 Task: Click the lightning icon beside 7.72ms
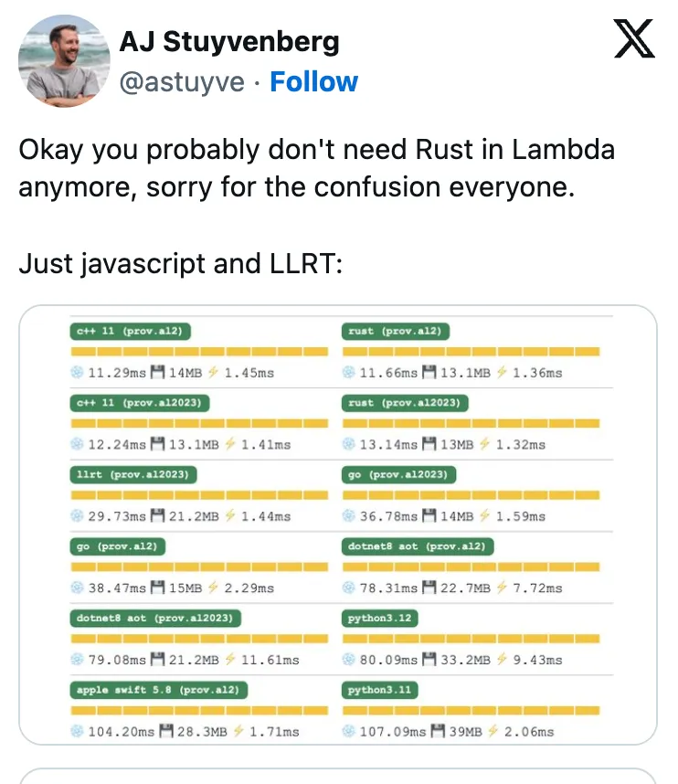click(x=502, y=588)
